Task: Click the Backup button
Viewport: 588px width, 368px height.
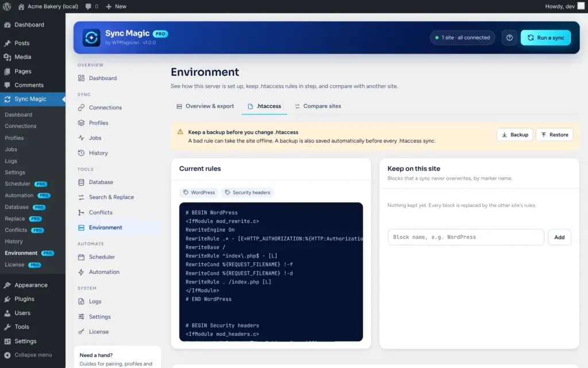Action: [515, 135]
